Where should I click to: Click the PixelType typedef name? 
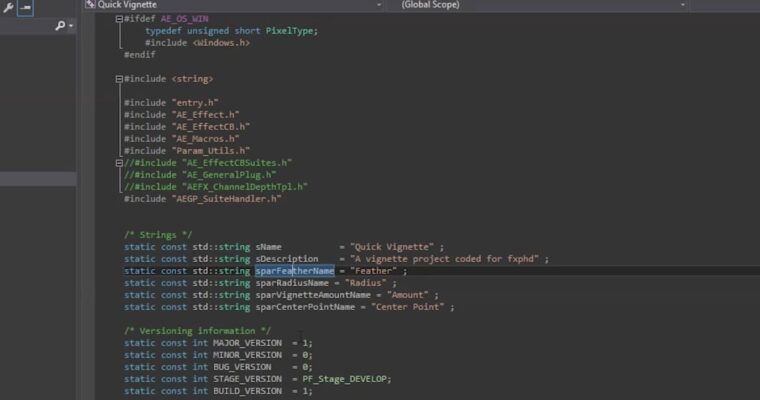point(289,31)
